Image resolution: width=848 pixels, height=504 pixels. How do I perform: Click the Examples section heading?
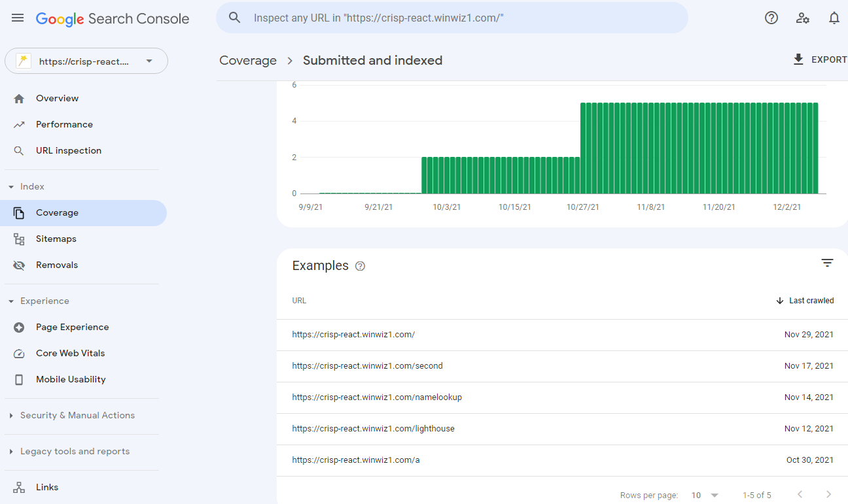point(321,265)
